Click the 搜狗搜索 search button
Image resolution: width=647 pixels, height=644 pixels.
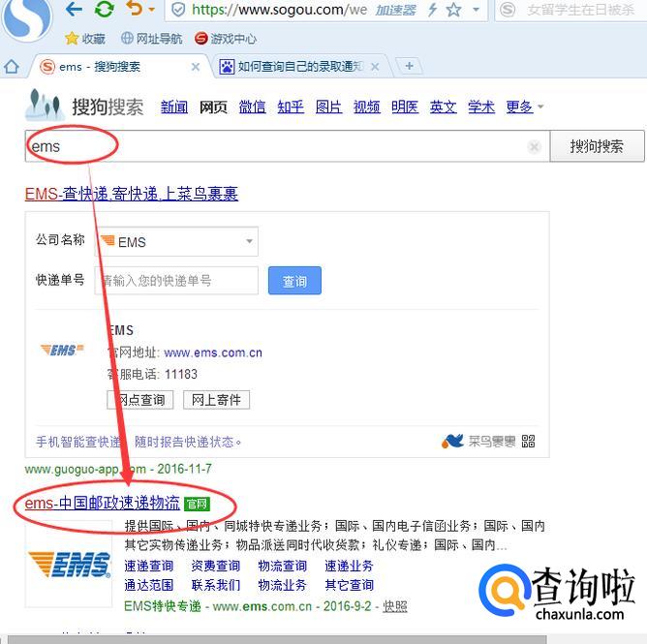(x=597, y=146)
